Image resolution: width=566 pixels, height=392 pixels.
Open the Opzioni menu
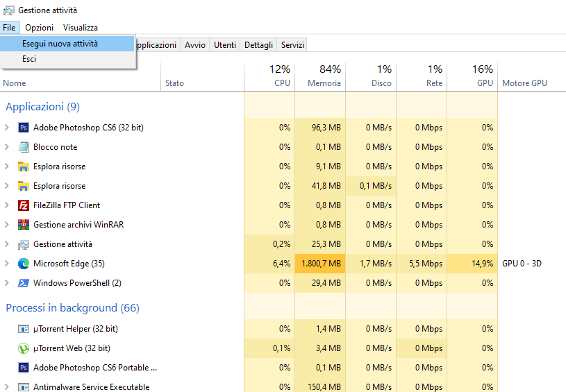[x=39, y=28]
